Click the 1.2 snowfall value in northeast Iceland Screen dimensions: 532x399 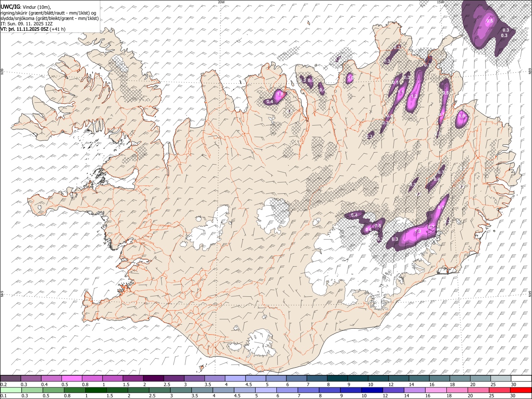coord(414,96)
